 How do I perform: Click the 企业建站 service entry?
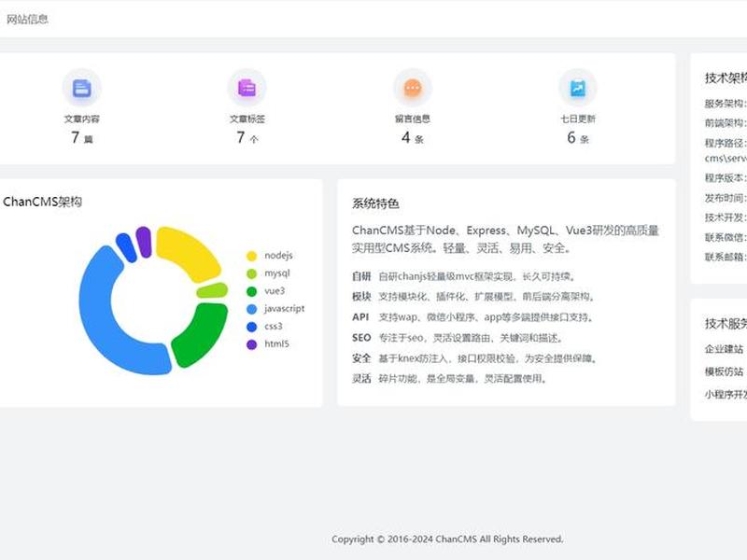coord(724,349)
